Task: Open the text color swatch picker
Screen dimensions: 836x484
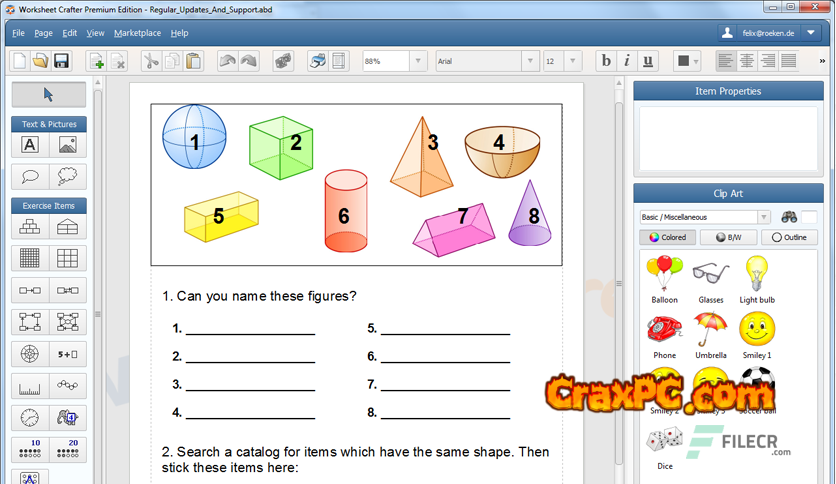Action: (x=687, y=61)
